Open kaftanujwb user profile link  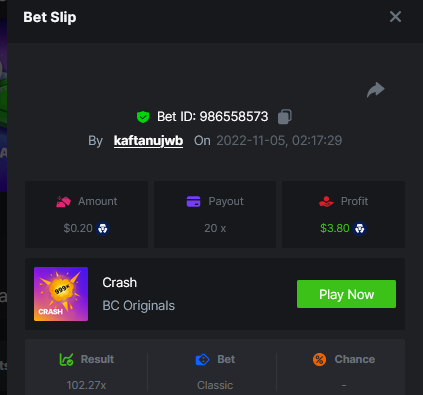148,141
